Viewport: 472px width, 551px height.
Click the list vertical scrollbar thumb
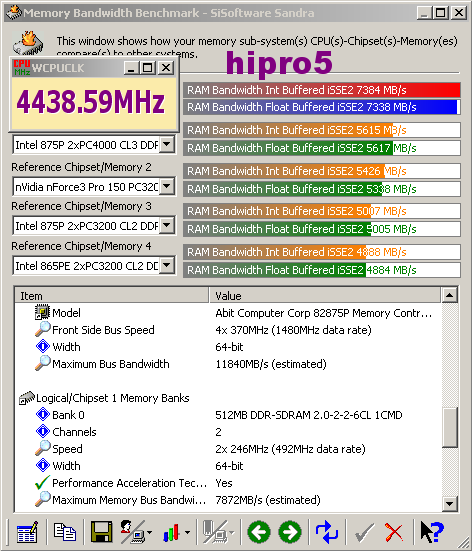(x=450, y=427)
